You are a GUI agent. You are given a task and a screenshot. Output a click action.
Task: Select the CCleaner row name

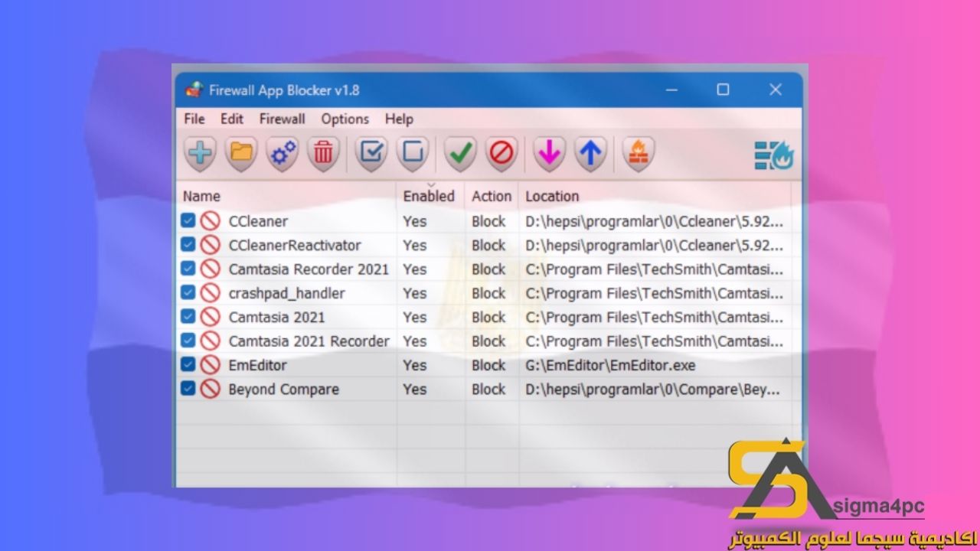[258, 221]
